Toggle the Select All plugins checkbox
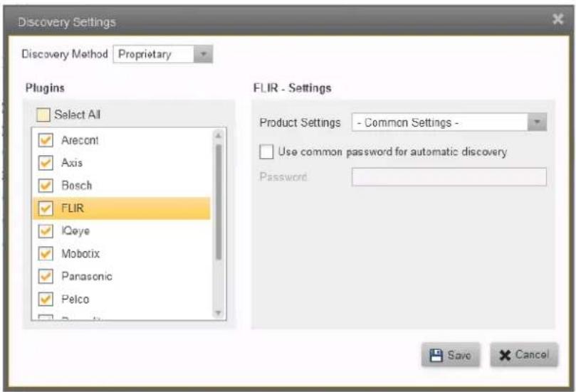This screenshot has height=392, width=576. [x=43, y=115]
